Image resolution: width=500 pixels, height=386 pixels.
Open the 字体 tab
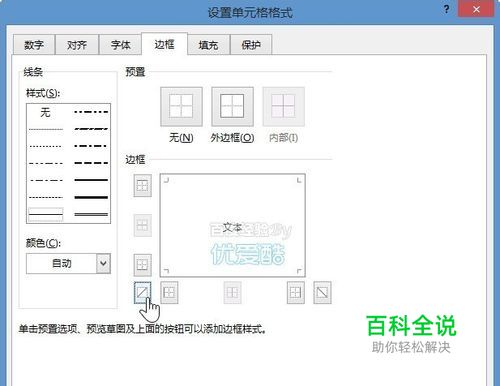121,45
